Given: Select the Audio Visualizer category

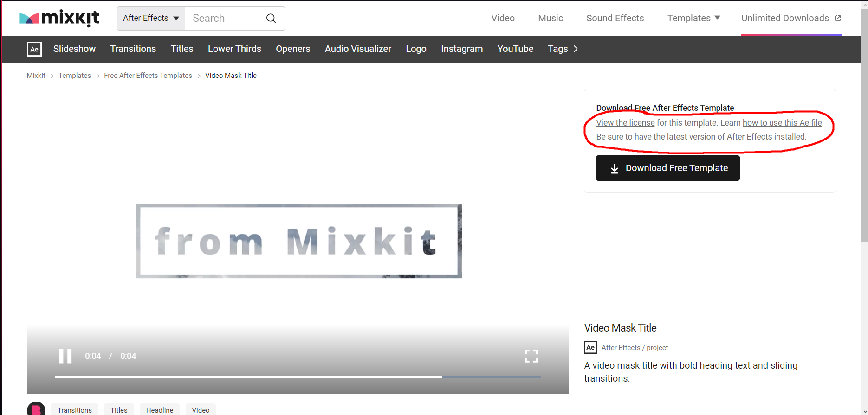Looking at the screenshot, I should point(358,49).
